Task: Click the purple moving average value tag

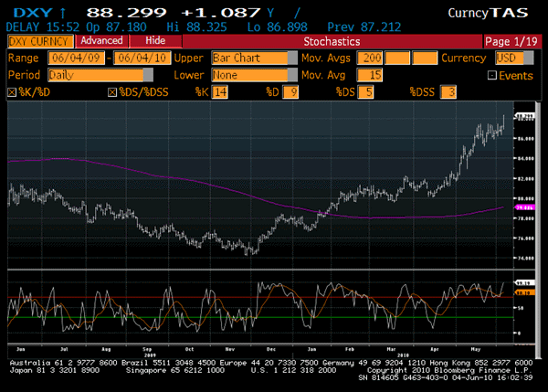Action: tap(524, 207)
